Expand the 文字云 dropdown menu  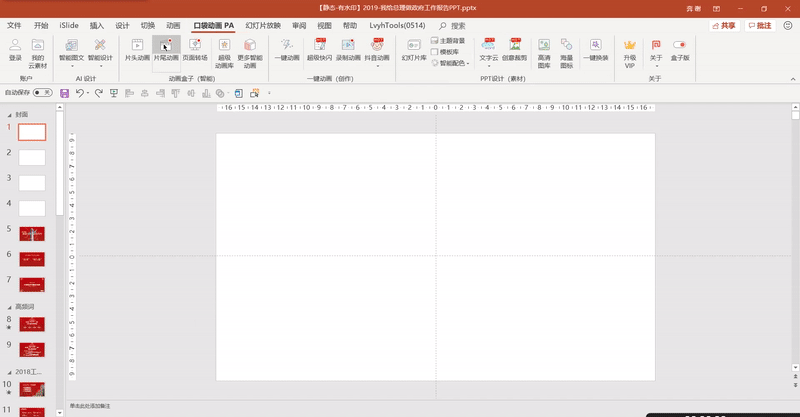pos(489,66)
